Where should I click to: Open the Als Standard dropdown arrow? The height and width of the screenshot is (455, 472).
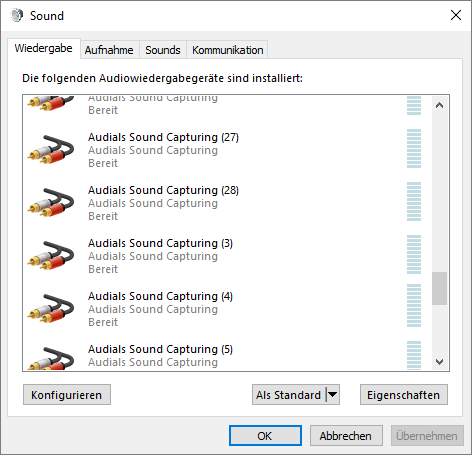click(x=333, y=395)
